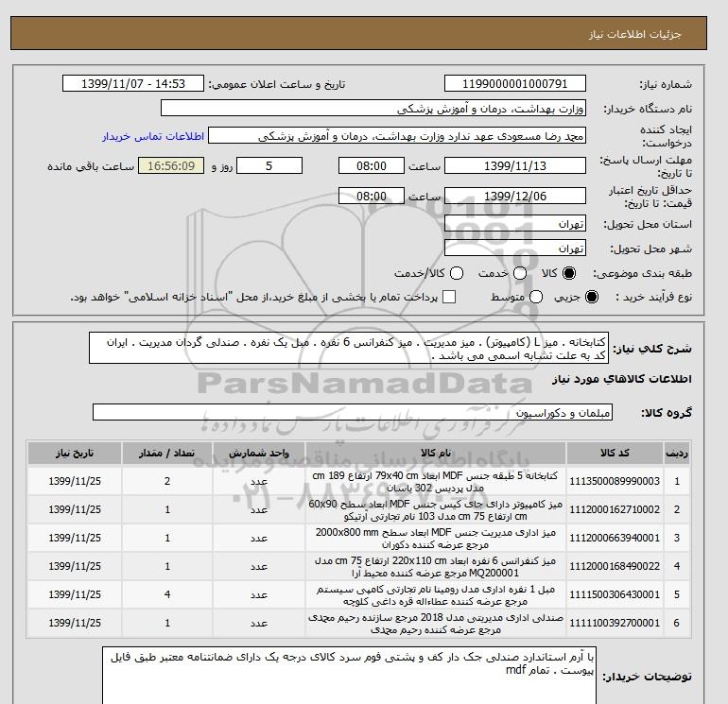Screen dimensions: 728x704
Task: Click quantity 2 in row 1
Action: pyautogui.click(x=167, y=481)
